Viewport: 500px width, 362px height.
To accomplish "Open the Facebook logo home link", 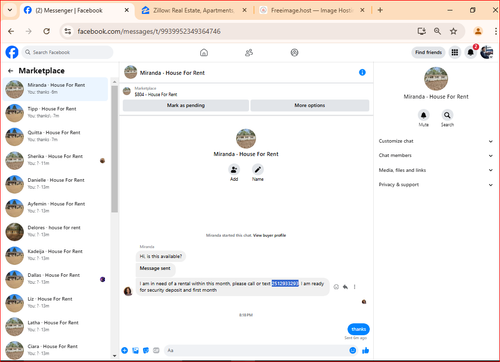I will 12,52.
